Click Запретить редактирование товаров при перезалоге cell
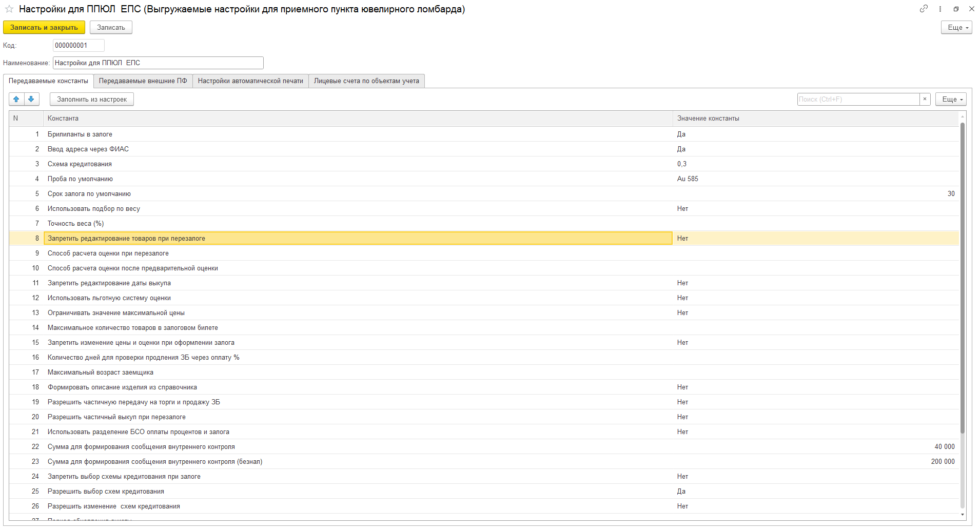 [358, 238]
